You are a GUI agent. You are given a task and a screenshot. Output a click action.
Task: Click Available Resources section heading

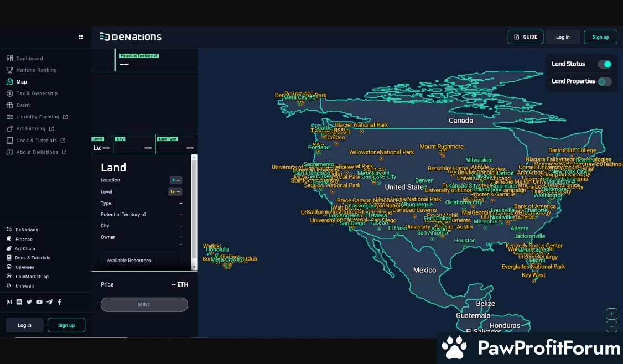click(x=129, y=261)
